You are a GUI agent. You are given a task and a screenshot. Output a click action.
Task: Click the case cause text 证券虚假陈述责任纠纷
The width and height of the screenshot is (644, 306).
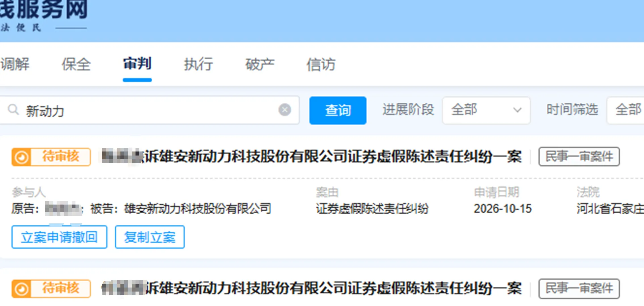tap(372, 209)
